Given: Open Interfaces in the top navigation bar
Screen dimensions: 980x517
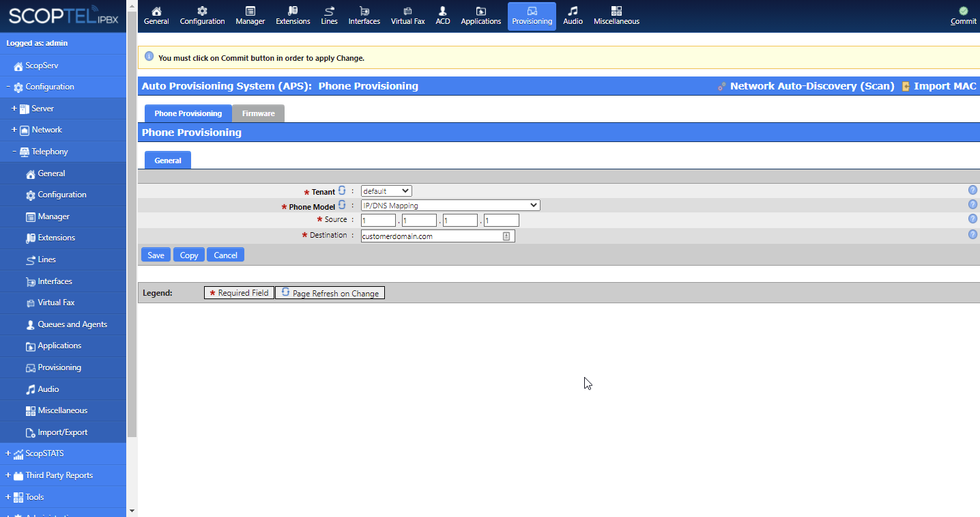Looking at the screenshot, I should pos(364,16).
